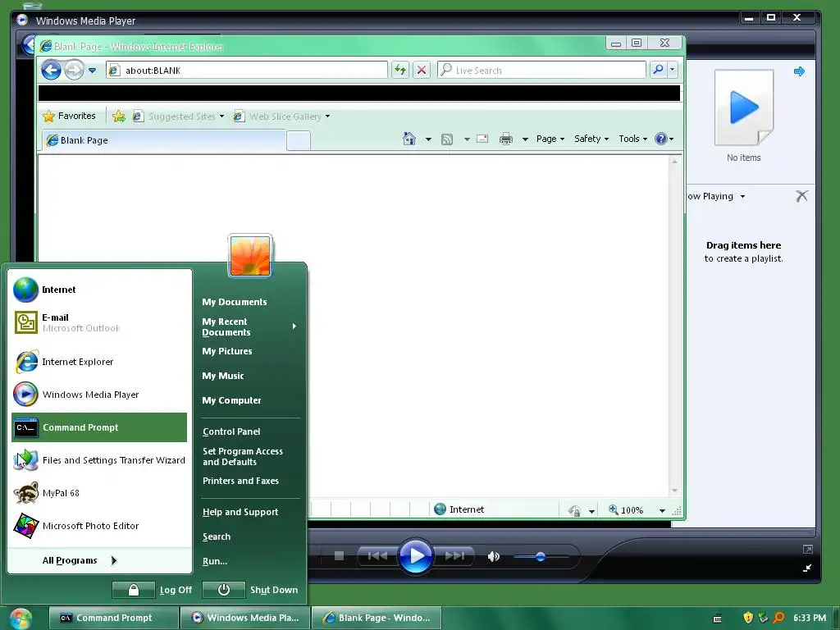Click the Home icon in IE toolbar
This screenshot has height=630, width=840.
409,139
